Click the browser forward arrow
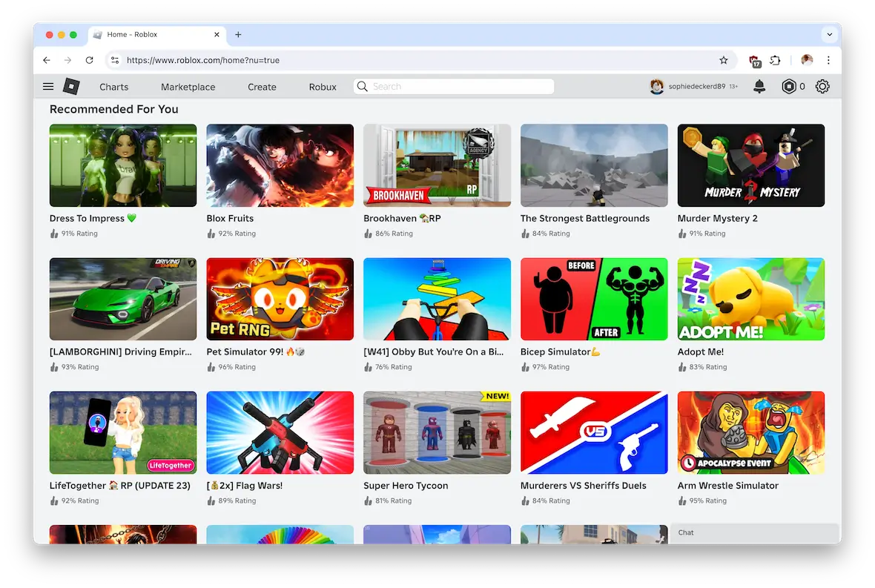The width and height of the screenshot is (875, 588). [x=67, y=60]
